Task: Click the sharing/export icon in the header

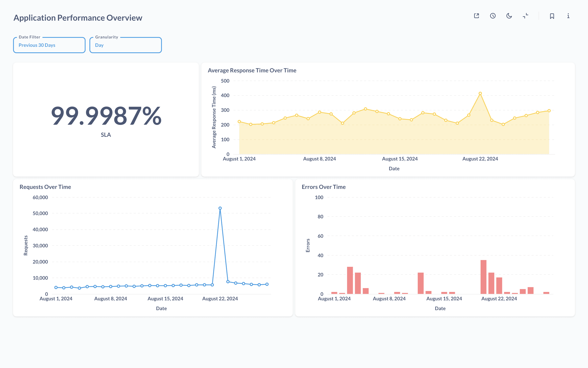Action: tap(477, 16)
